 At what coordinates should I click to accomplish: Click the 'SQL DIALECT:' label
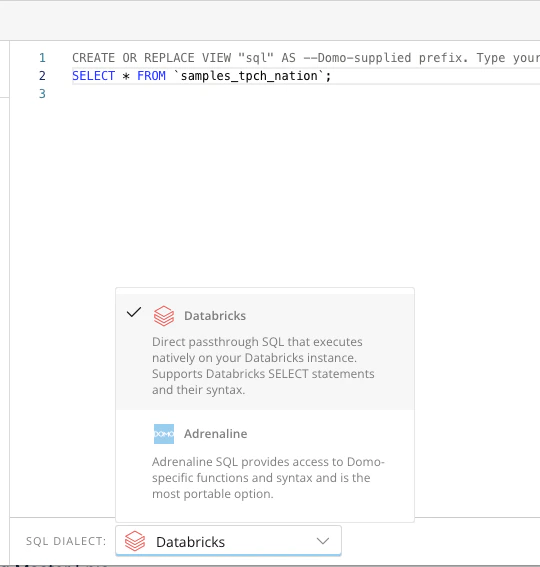(x=66, y=541)
